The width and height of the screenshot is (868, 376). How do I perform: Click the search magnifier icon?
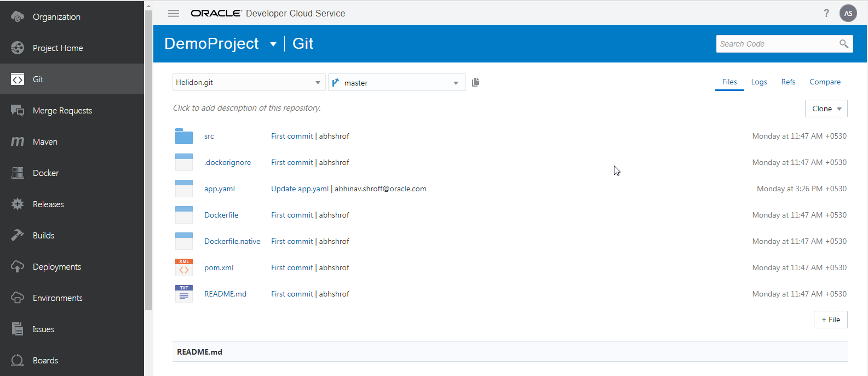coord(843,44)
